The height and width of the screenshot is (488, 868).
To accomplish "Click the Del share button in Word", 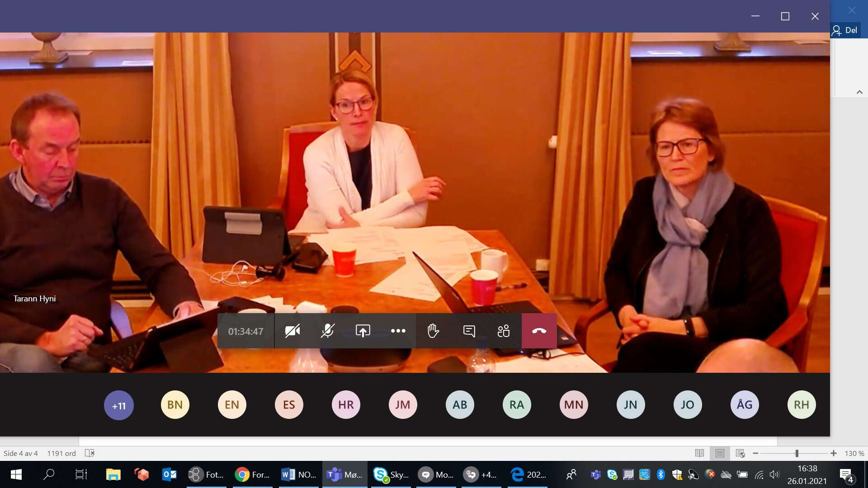I will pos(845,30).
